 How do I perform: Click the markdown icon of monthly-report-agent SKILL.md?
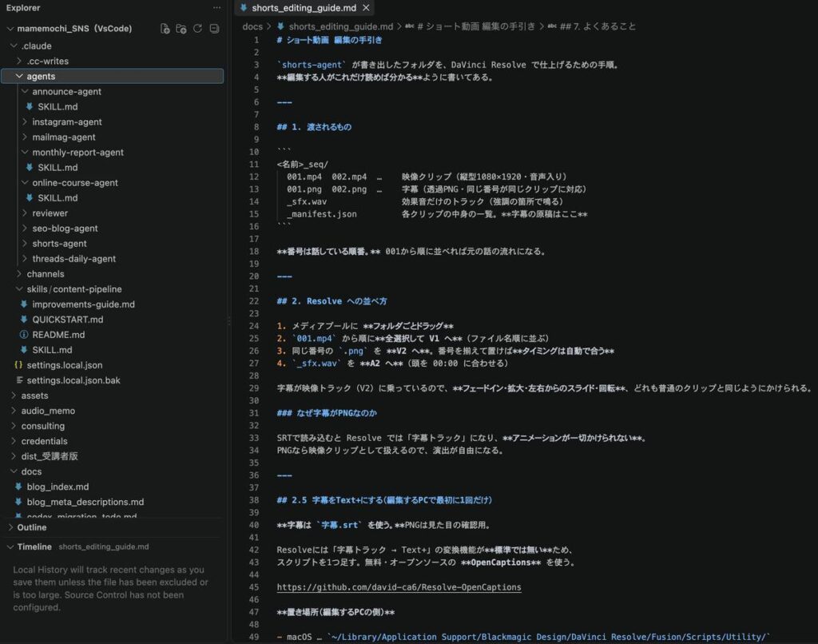tap(30, 168)
